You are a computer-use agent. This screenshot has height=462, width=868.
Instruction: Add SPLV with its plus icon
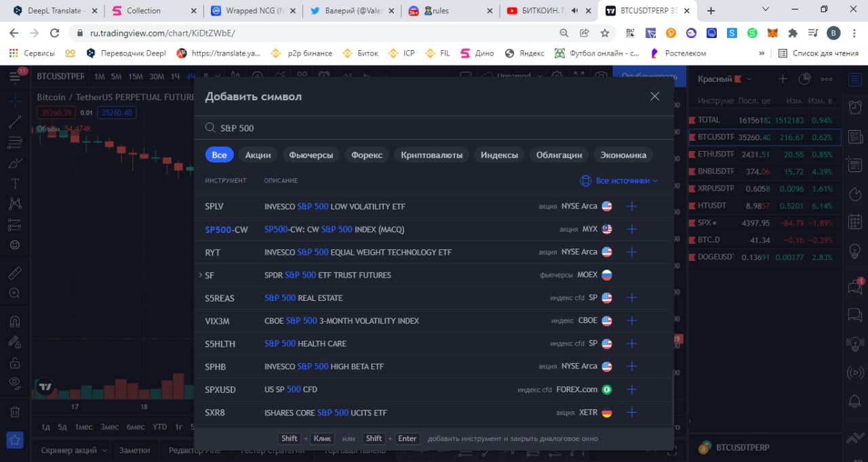tap(631, 206)
